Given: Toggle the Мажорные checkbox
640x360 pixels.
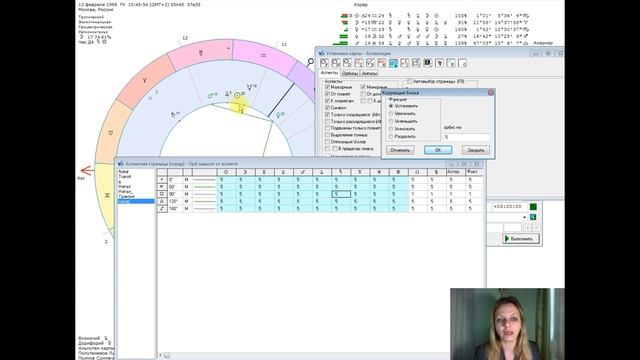Looking at the screenshot, I should [327, 87].
